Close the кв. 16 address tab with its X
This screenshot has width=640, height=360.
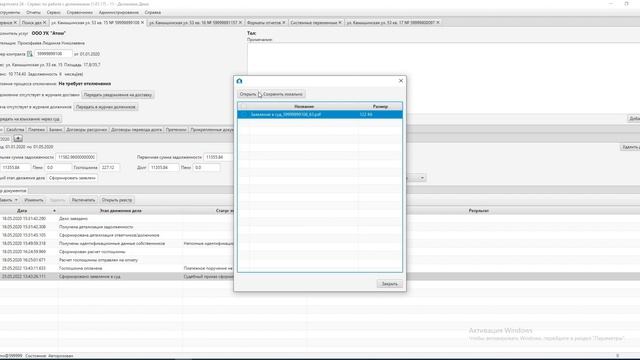[x=240, y=22]
